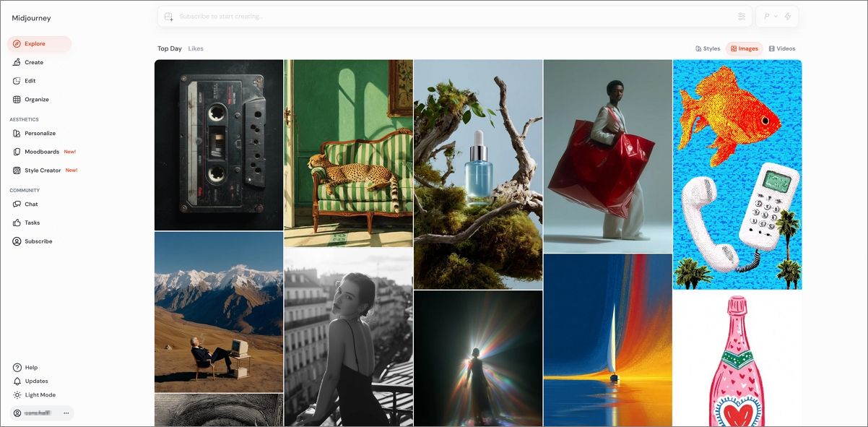Check Updates bell notifications
This screenshot has height=427, width=868.
click(35, 381)
